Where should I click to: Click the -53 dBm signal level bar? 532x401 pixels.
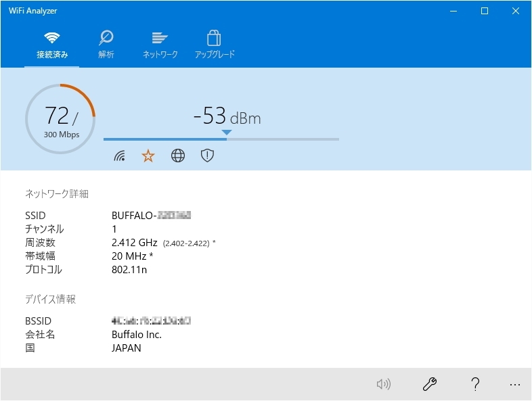221,139
